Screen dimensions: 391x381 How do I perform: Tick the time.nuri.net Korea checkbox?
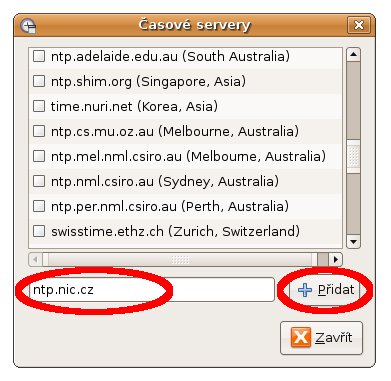39,106
